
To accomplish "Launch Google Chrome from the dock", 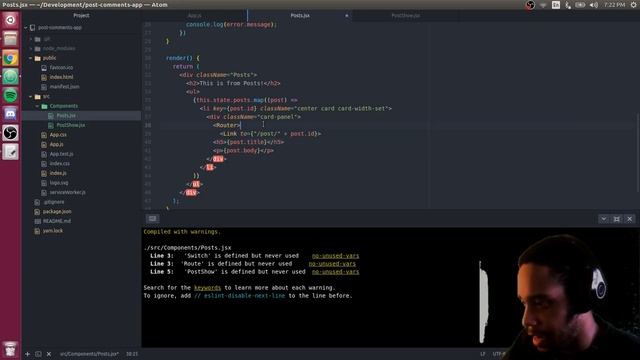I will pos(10,58).
